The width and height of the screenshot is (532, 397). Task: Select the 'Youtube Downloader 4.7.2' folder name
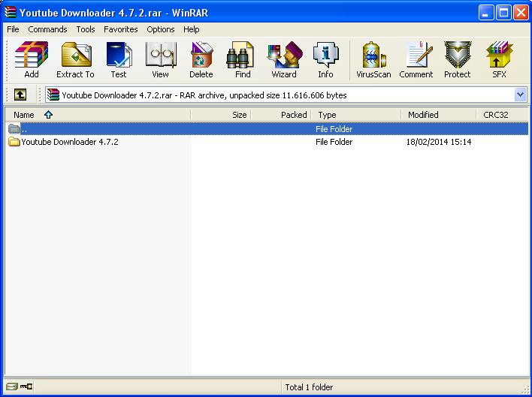[70, 142]
